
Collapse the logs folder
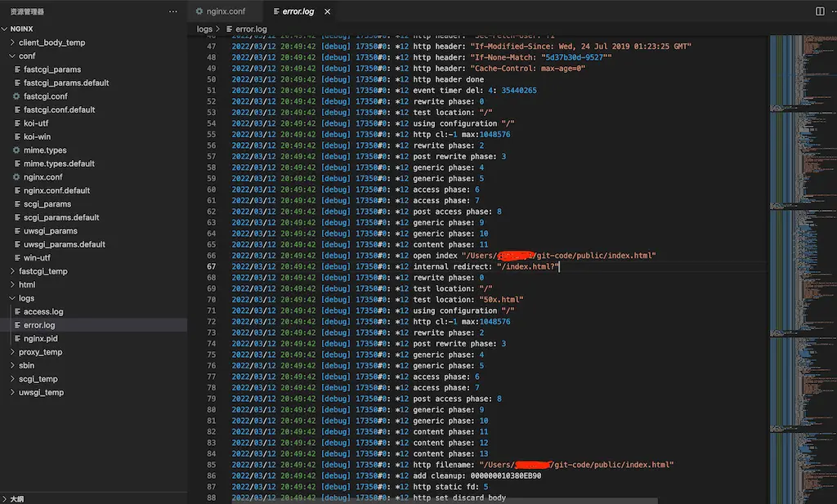[x=11, y=298]
